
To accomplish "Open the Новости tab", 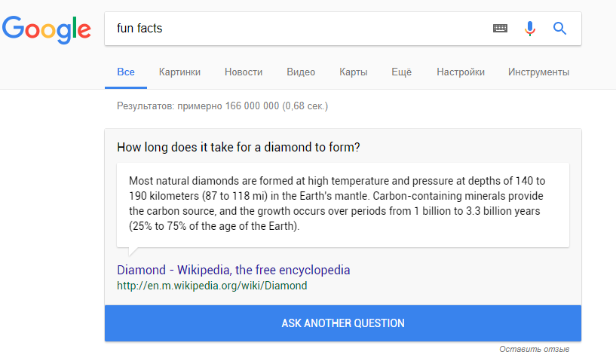I will [244, 72].
